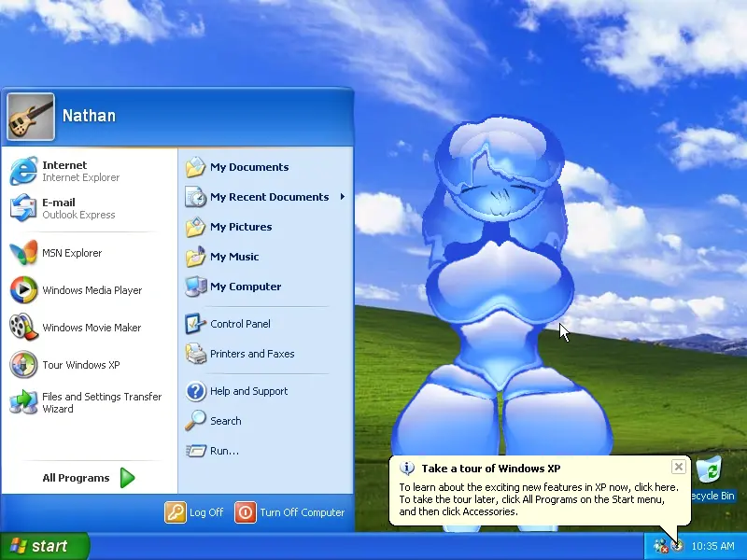This screenshot has height=560, width=747.
Task: Click My Music label
Action: click(234, 257)
